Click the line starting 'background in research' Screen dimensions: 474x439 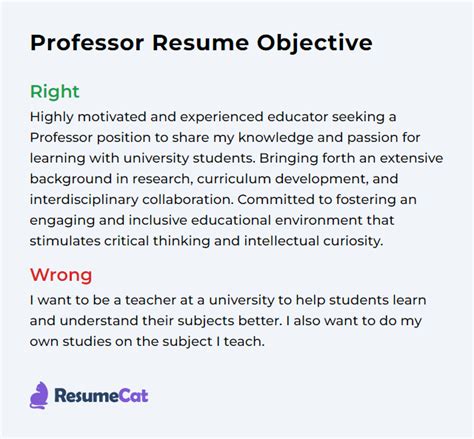214,179
